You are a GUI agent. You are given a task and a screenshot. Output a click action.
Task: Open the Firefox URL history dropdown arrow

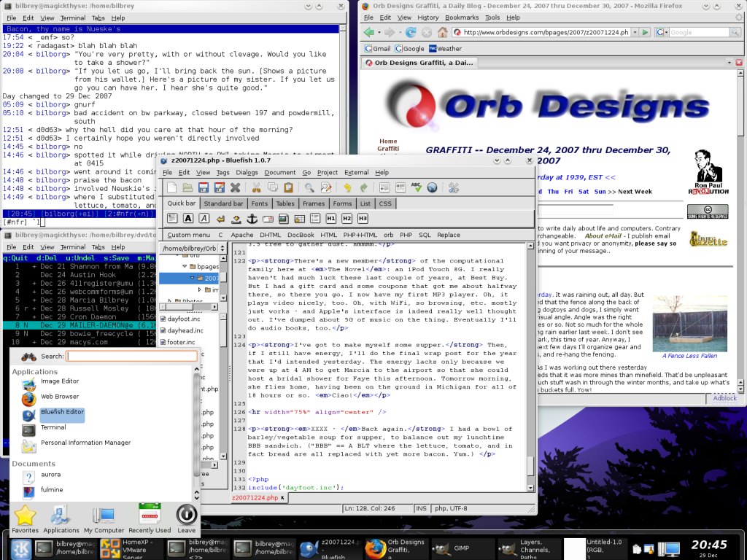click(x=635, y=33)
